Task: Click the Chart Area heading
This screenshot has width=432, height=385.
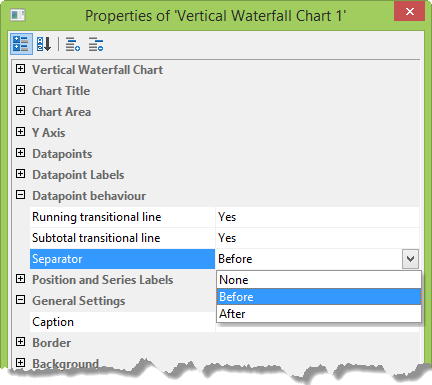Action: (x=61, y=112)
